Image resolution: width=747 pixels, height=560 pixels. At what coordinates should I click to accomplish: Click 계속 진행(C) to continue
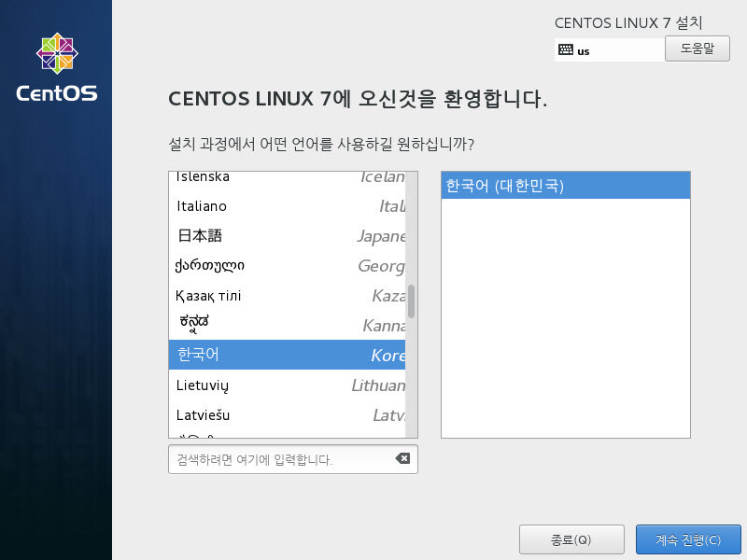click(x=688, y=539)
